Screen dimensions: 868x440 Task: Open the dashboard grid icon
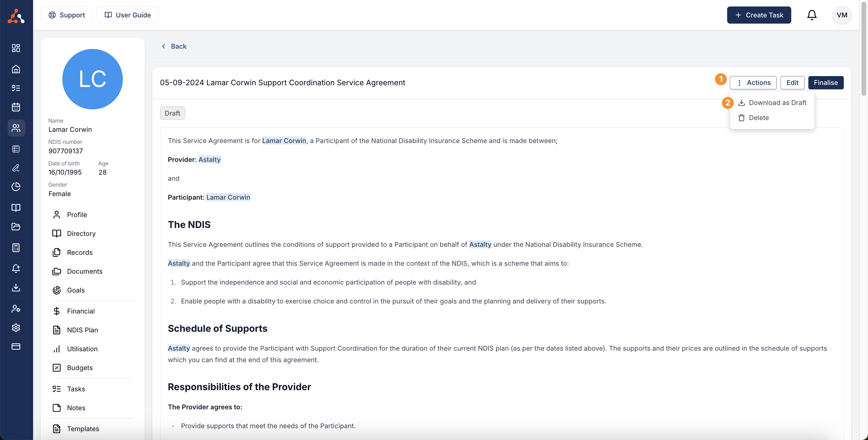[x=16, y=48]
